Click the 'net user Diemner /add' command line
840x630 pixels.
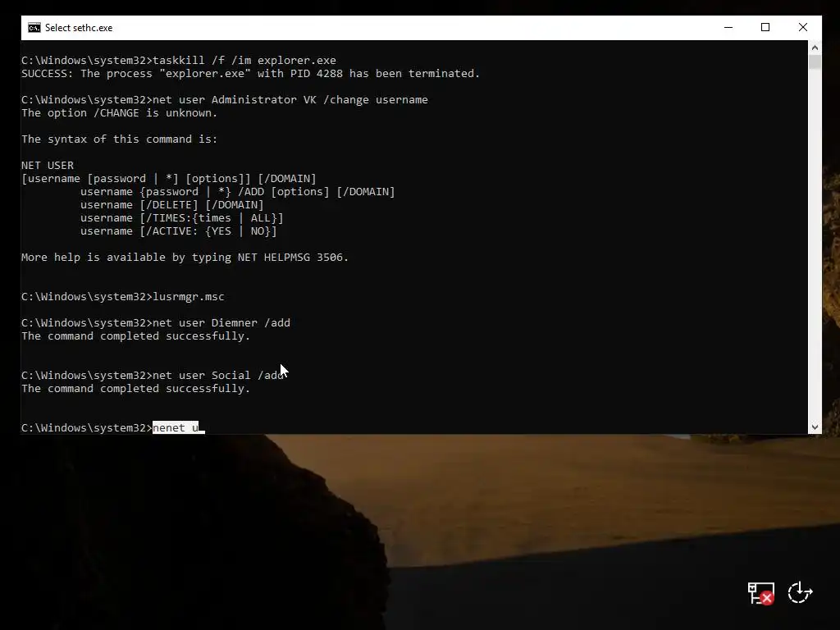pos(156,323)
